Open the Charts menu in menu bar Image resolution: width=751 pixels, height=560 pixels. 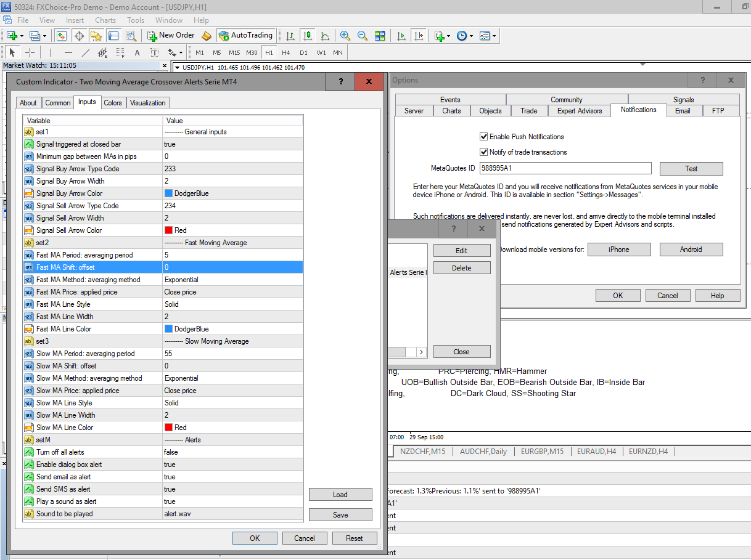coord(105,20)
